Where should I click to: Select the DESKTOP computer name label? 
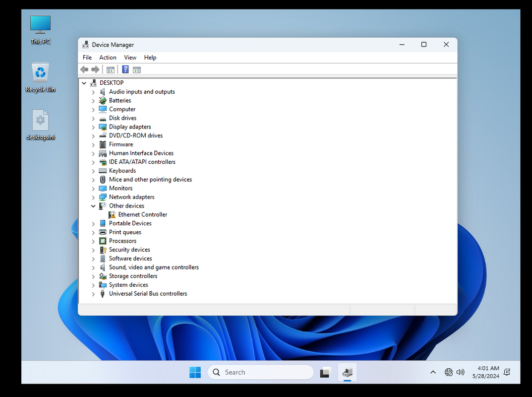pyautogui.click(x=112, y=83)
